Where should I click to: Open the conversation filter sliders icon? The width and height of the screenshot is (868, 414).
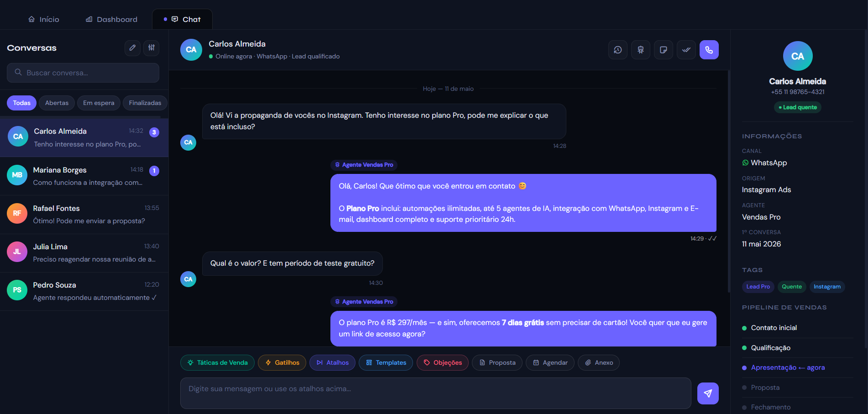coord(152,47)
